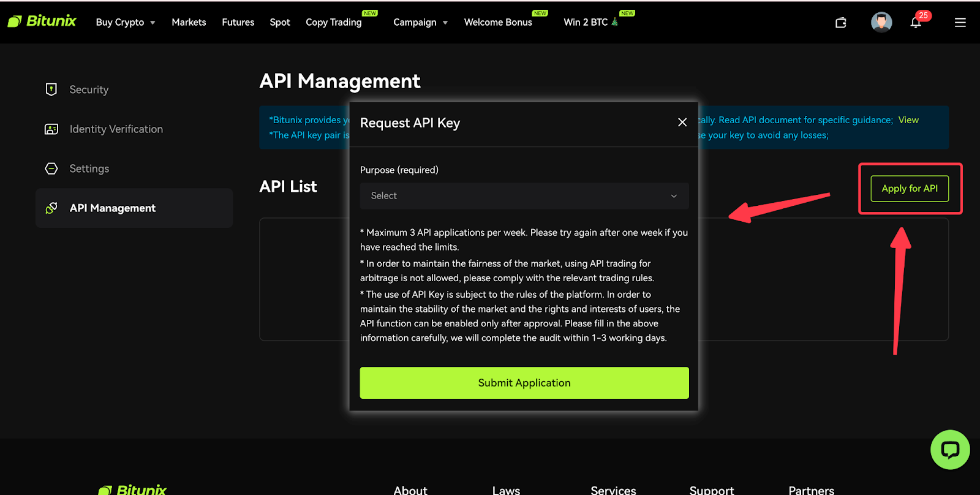Select API Management in the sidebar
Screen dimensions: 980x495
[134, 208]
